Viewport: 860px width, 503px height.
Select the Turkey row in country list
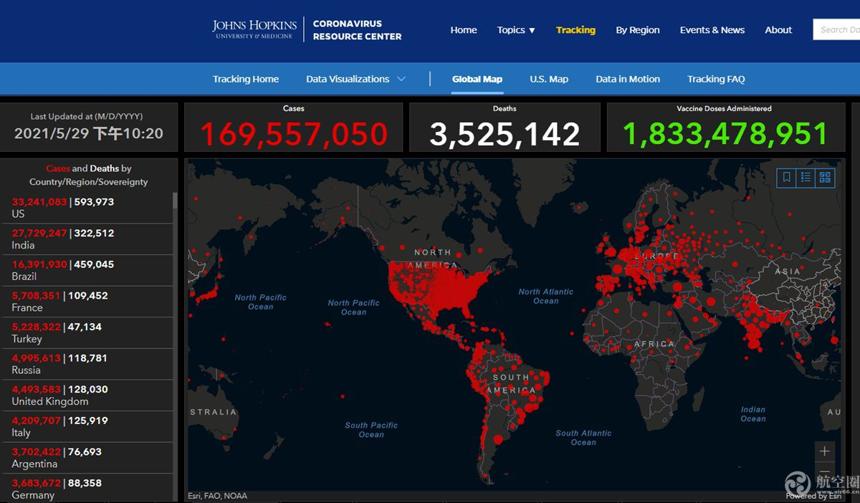click(x=88, y=333)
